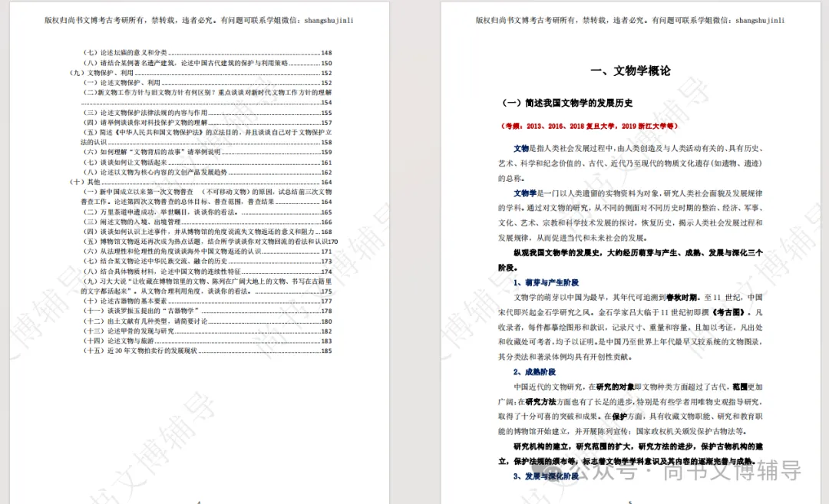Screen dimensions: 829x504
Task: Click page number 177 in contents
Action: [x=326, y=301]
